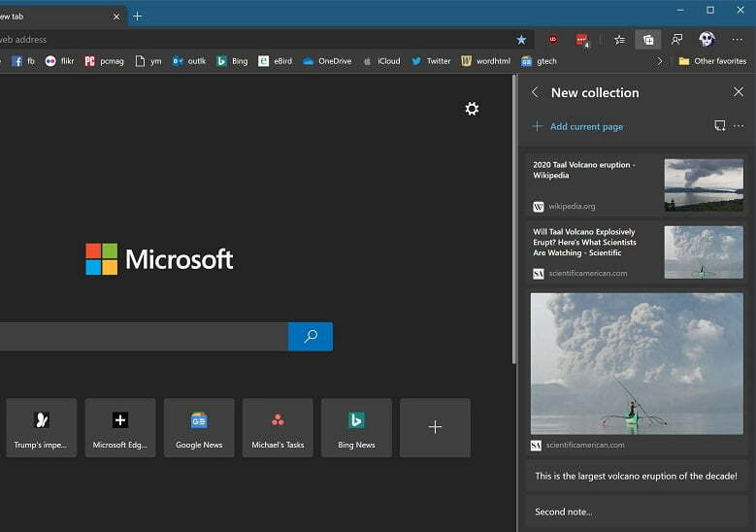Expand the favorites bar overflow chevron
Image resolution: width=756 pixels, height=532 pixels.
click(660, 61)
